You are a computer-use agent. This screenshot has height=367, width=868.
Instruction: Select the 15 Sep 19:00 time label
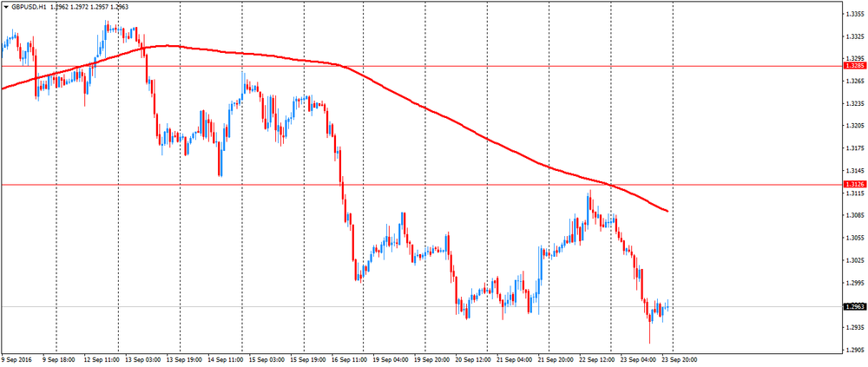308,359
